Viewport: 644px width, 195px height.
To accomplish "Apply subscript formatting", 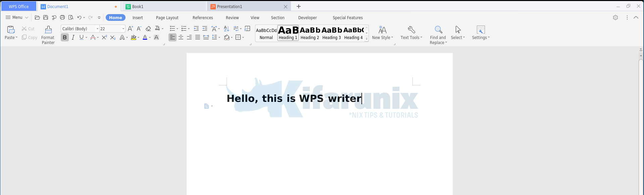I will 113,37.
